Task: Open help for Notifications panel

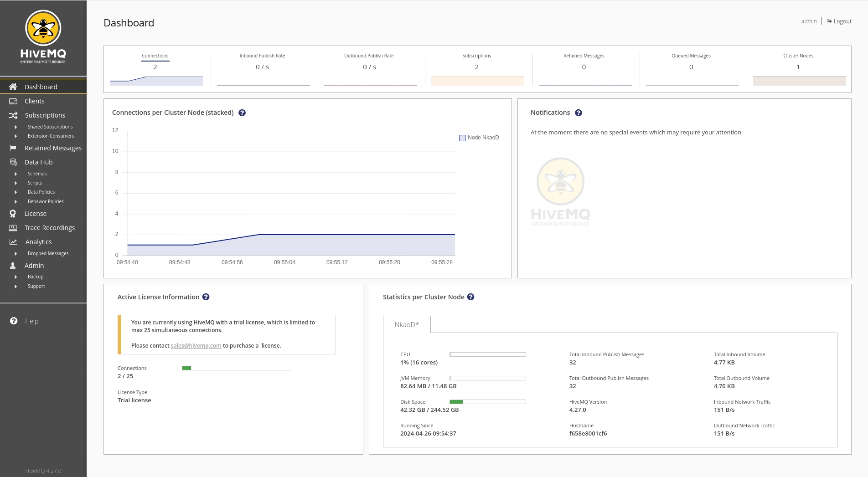Action: click(x=578, y=113)
